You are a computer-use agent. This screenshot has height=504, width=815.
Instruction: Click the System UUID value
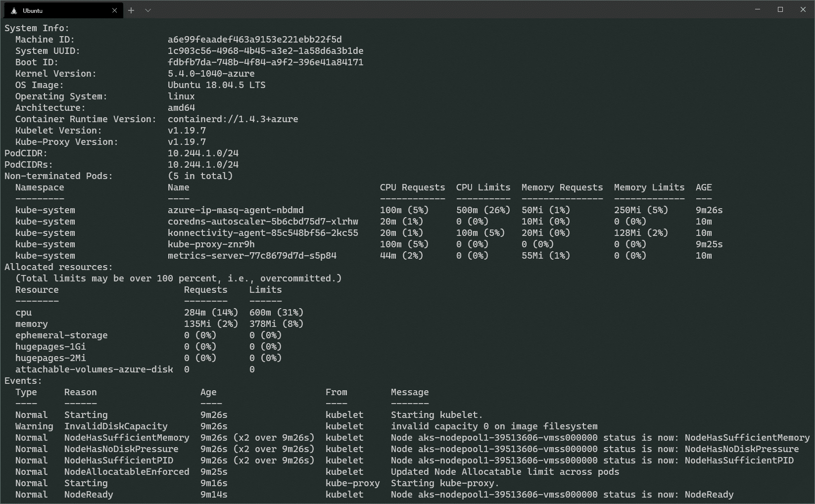coord(265,51)
